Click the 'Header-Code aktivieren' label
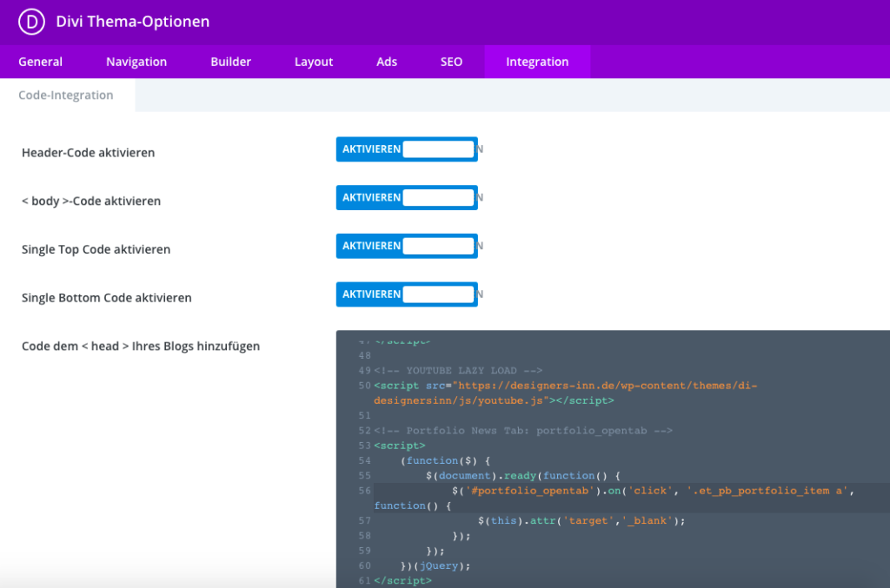 pyautogui.click(x=88, y=153)
